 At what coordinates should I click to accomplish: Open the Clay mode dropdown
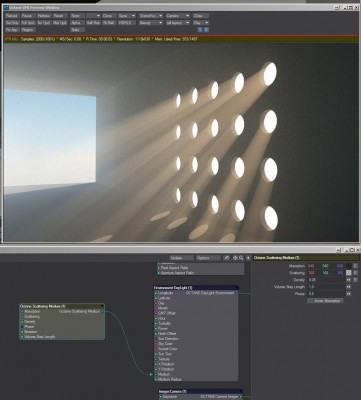[x=201, y=23]
